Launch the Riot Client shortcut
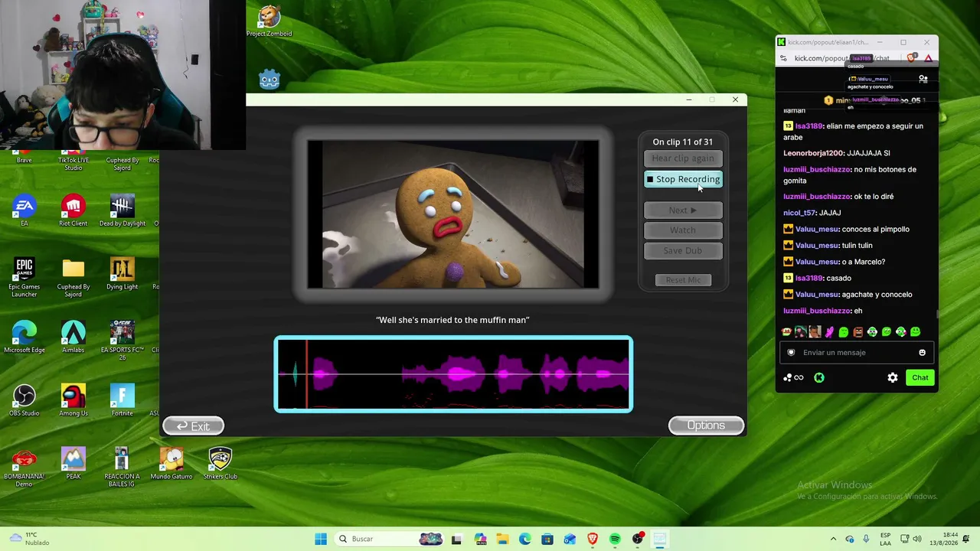Screen dimensions: 980x551 point(73,210)
